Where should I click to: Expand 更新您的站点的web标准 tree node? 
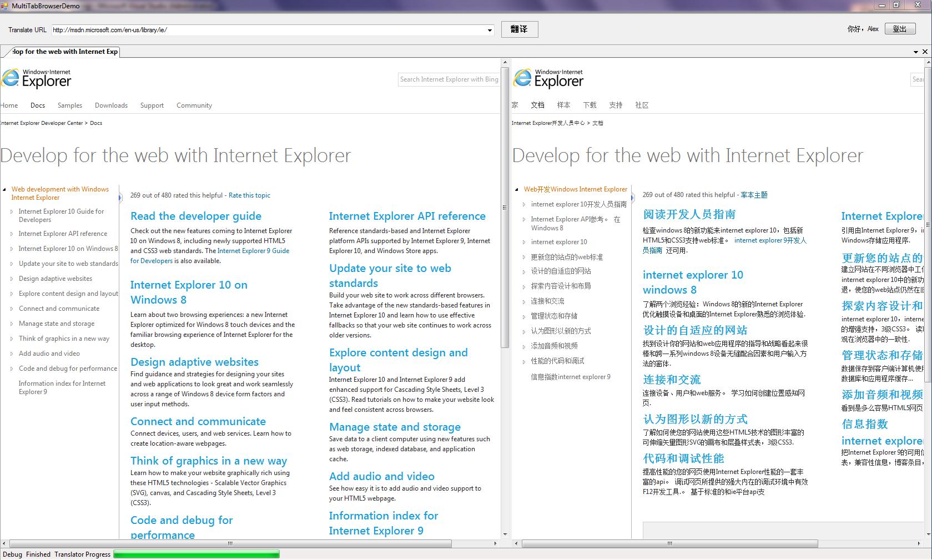[524, 257]
